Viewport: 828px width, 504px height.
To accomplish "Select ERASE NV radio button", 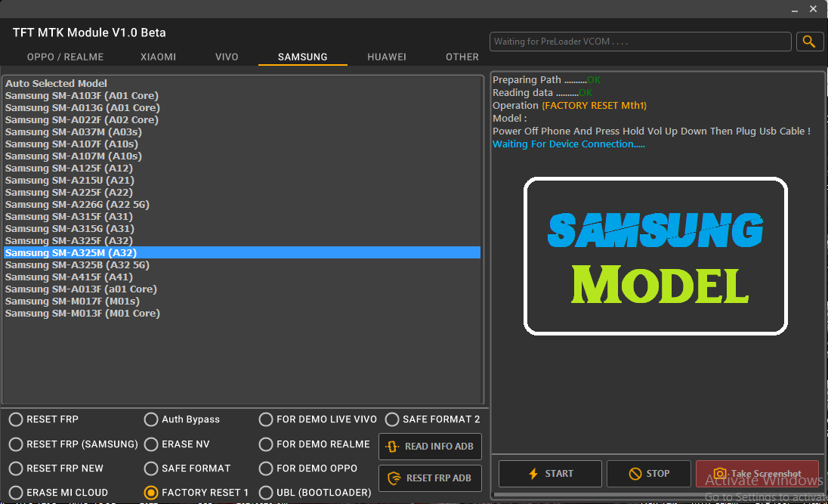I will (177, 444).
